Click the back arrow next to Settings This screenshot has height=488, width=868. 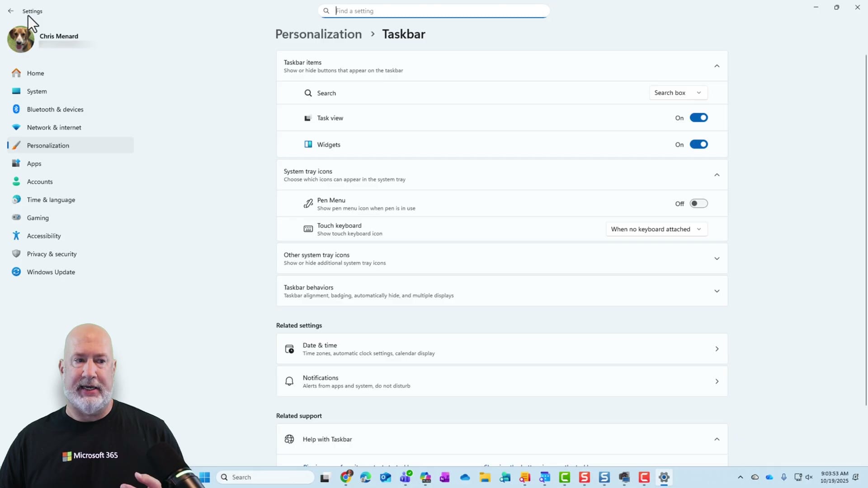(11, 11)
